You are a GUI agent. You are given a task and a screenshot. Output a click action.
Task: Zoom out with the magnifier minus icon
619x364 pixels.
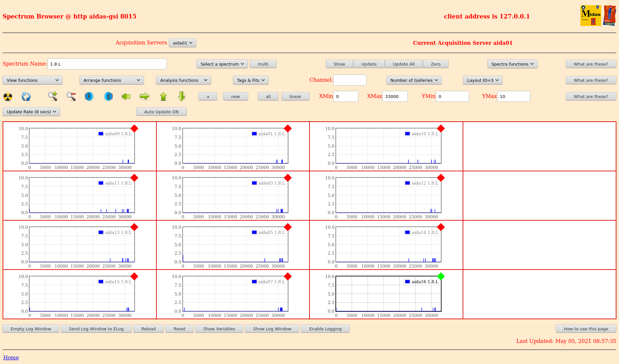71,96
